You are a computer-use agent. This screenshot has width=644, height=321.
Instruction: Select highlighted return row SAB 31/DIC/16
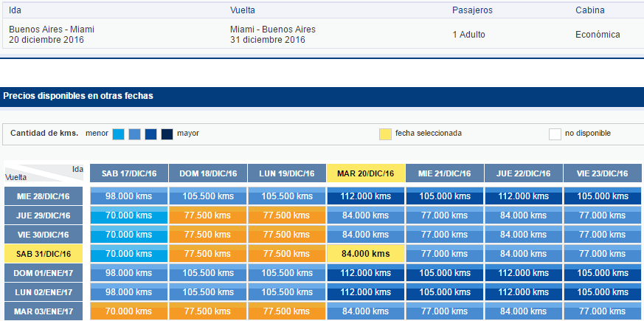click(x=44, y=254)
